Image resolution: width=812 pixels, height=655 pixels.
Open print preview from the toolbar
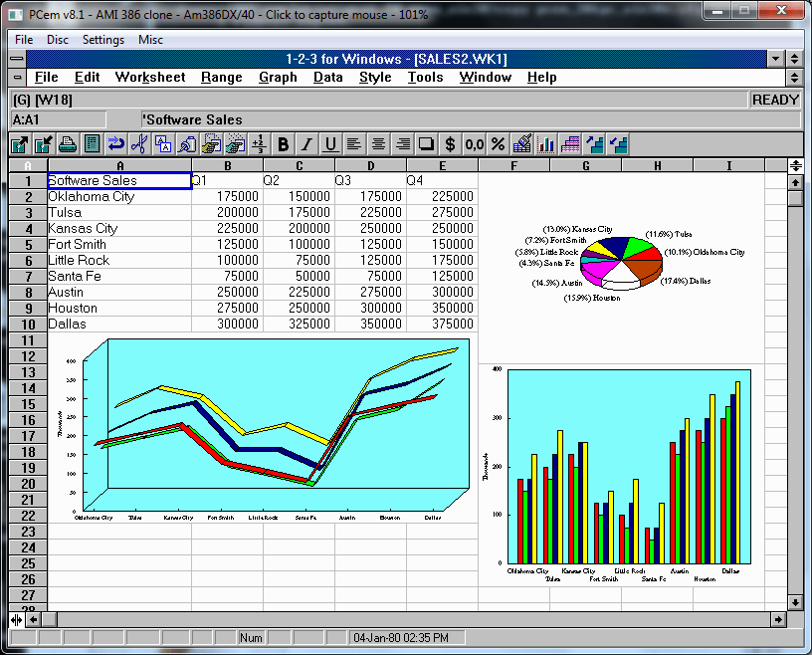pos(93,144)
